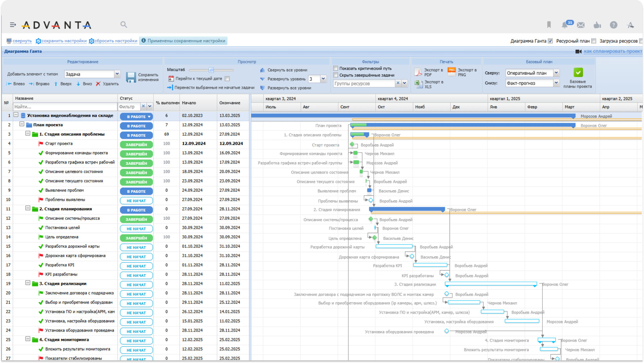Open project baselines green check icon
644x363 pixels.
click(578, 72)
